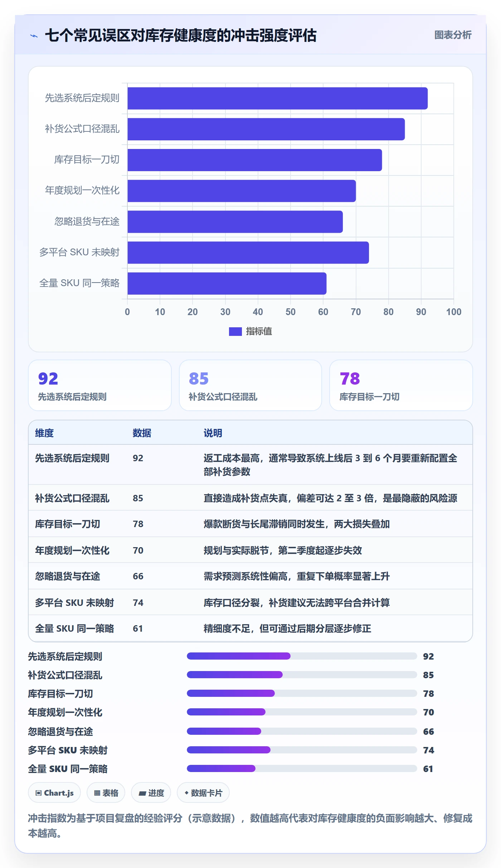Click the lightning icon beside the title

tap(34, 36)
